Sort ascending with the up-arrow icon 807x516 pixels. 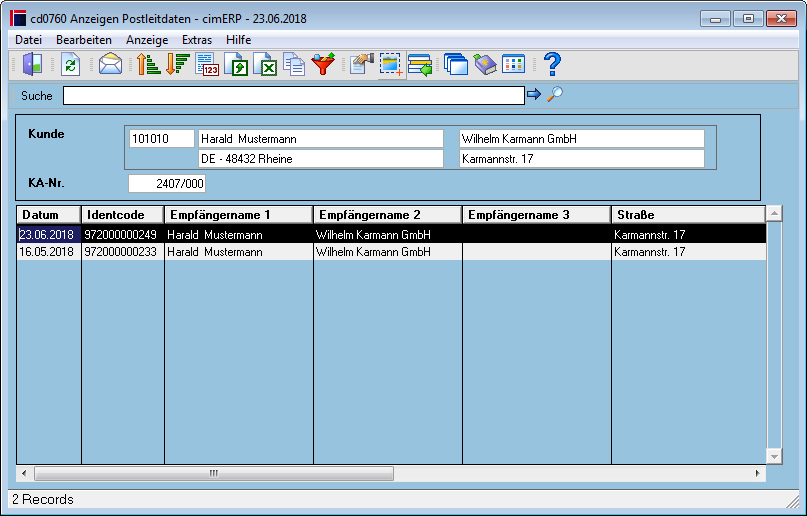pyautogui.click(x=148, y=64)
